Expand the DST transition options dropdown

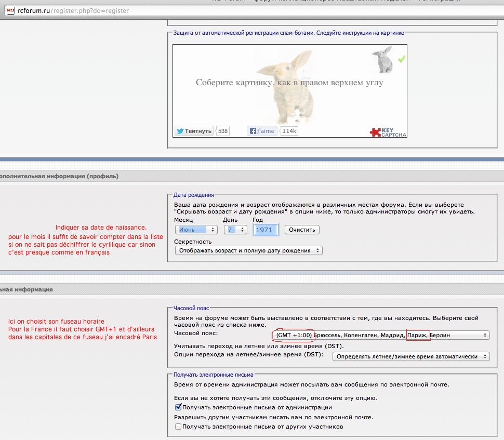(x=411, y=356)
